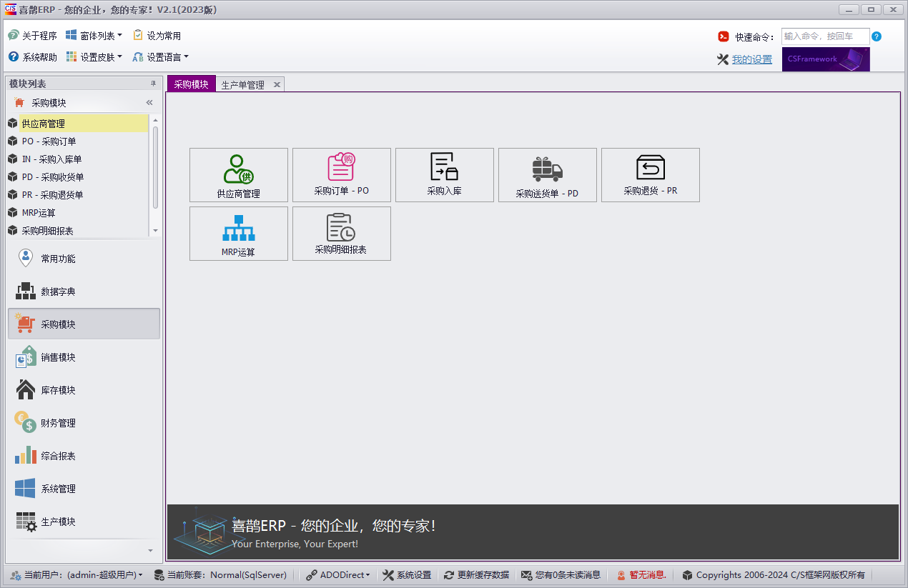
Task: Click 暂无消息 notification in status bar
Action: click(641, 574)
